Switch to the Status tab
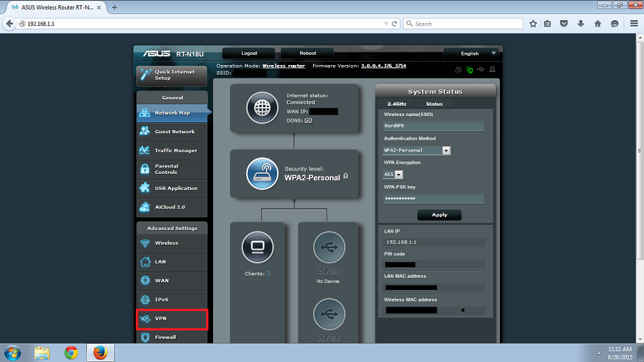644x362 pixels. pos(434,104)
